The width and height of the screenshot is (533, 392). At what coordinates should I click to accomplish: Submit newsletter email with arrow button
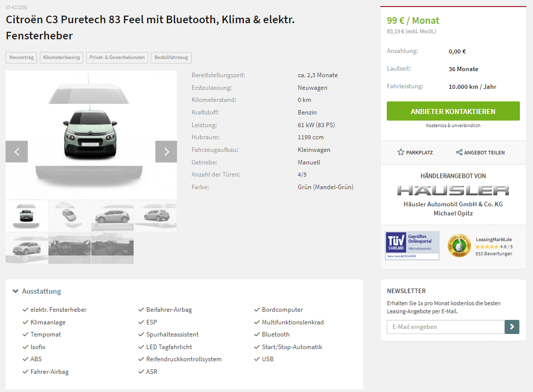pos(512,327)
